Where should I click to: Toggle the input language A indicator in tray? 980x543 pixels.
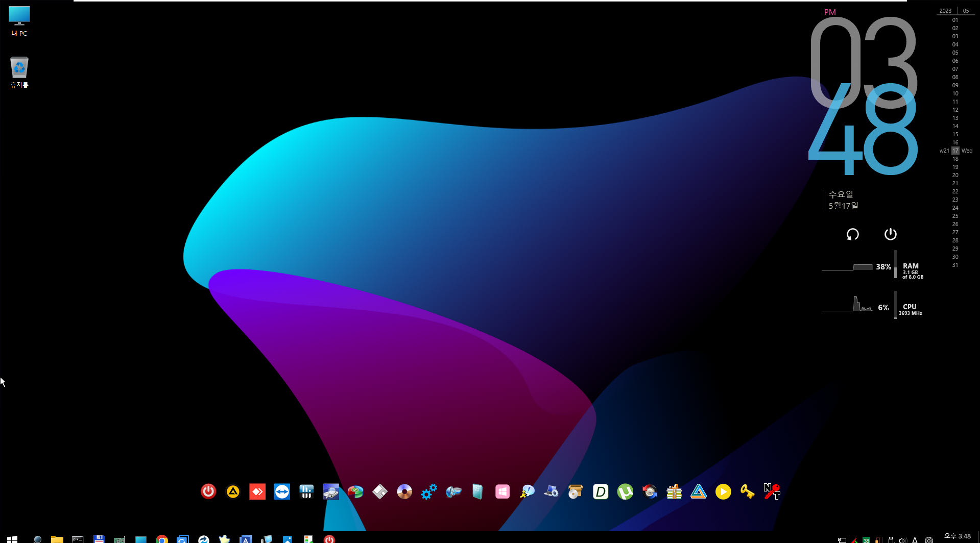pyautogui.click(x=915, y=540)
